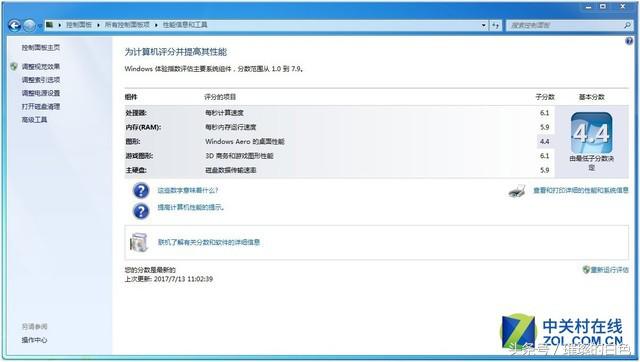Open 控制面板主页 in the sidebar
This screenshot has width=640, height=362.
click(41, 48)
